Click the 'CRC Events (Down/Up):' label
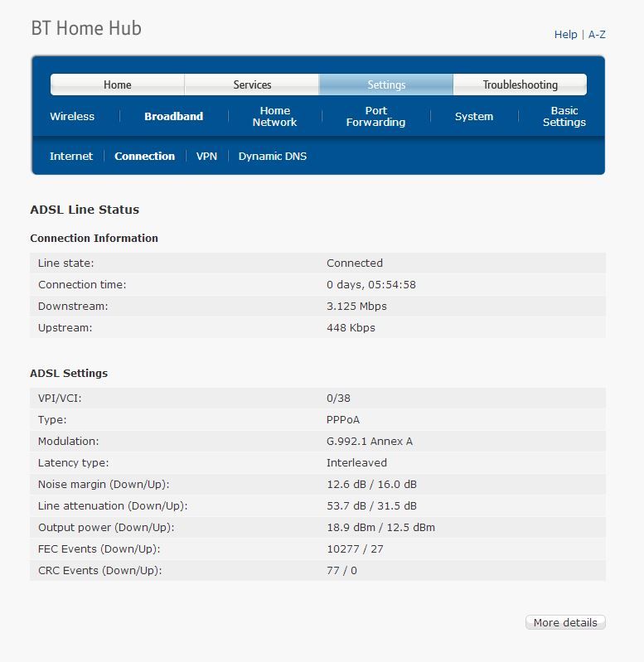644x662 pixels. [100, 570]
